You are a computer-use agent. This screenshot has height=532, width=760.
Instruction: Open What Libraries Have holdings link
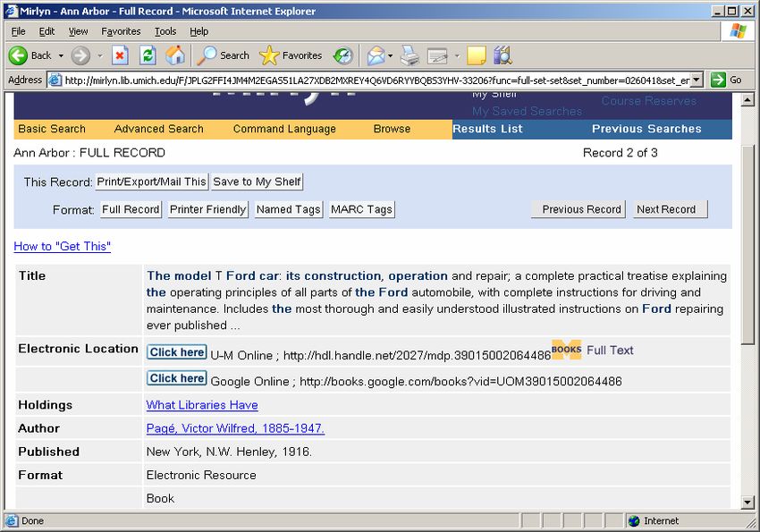point(202,405)
